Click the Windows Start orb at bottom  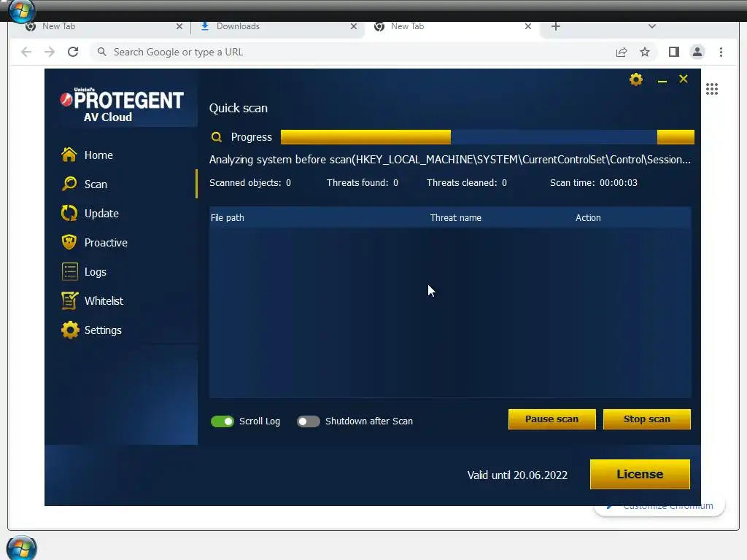pos(21,548)
